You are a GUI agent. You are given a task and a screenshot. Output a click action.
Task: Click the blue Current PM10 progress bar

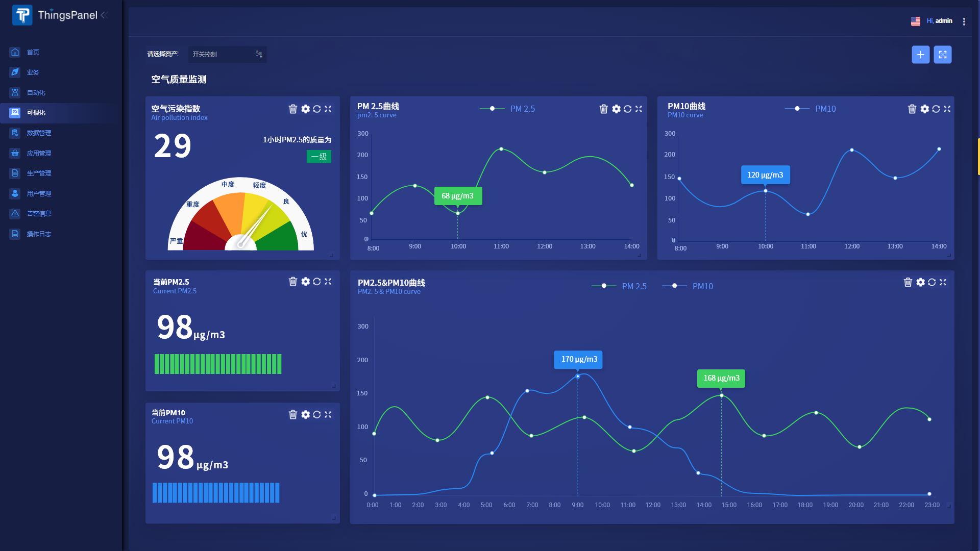pyautogui.click(x=216, y=493)
